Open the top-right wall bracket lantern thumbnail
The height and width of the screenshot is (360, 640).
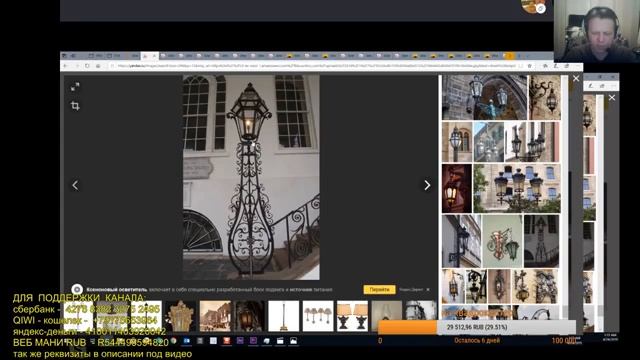coord(545,97)
